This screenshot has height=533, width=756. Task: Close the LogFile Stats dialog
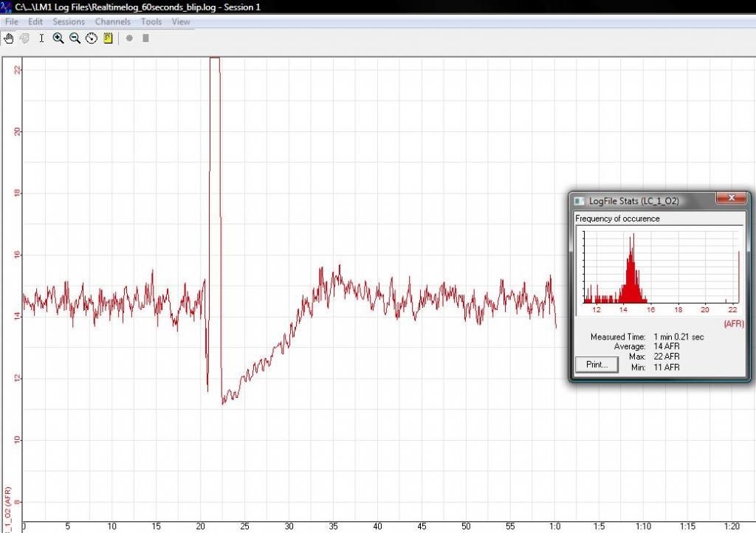coord(731,199)
